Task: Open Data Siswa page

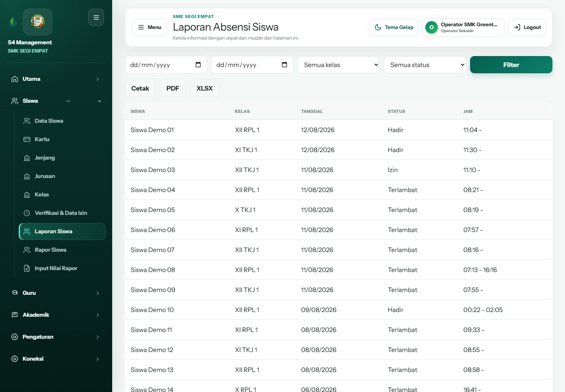Action: (62, 121)
